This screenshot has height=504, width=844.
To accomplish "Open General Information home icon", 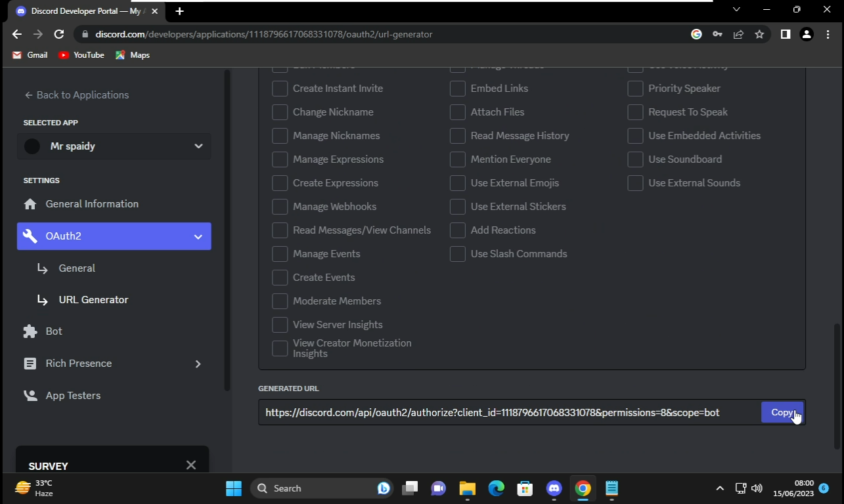I will point(30,204).
